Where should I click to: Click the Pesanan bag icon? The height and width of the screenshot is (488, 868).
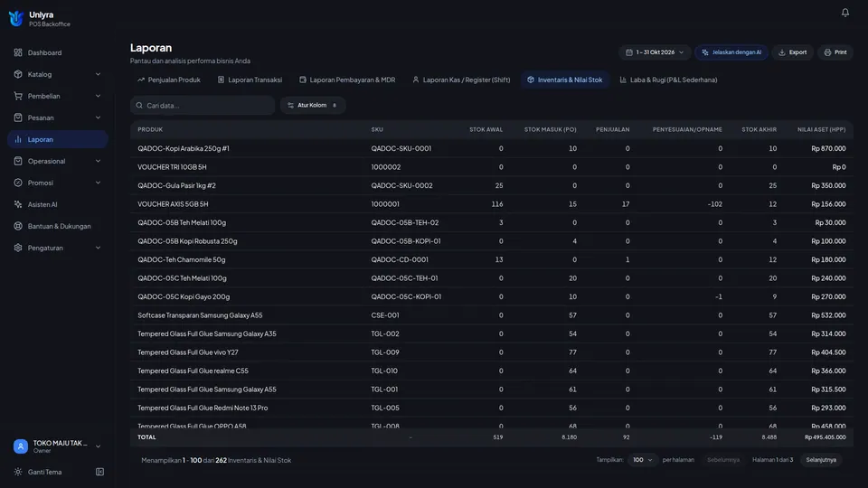(18, 117)
